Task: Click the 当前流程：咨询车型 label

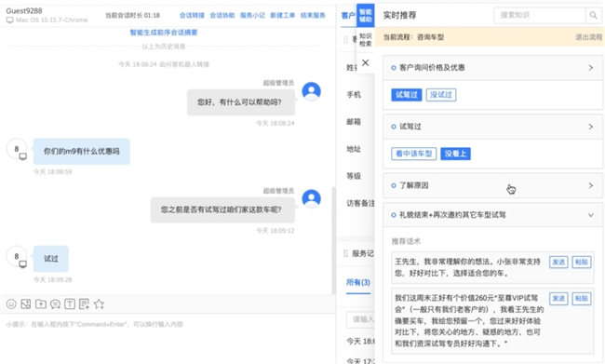Action: [413, 37]
